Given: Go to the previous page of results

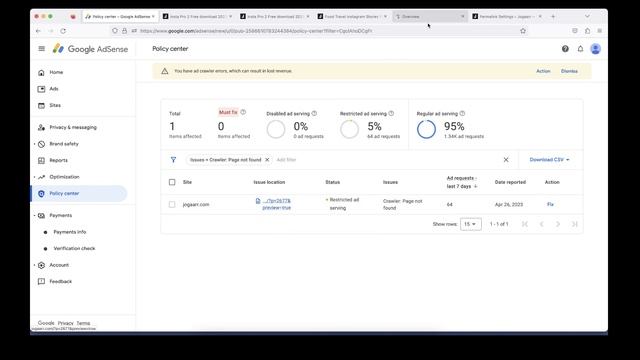Looking at the screenshot, I should (x=541, y=224).
